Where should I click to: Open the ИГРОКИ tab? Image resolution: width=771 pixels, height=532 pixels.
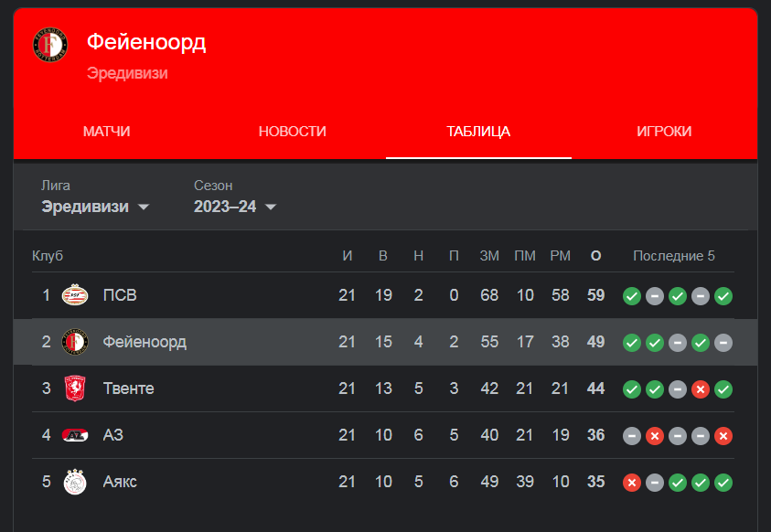(x=664, y=132)
